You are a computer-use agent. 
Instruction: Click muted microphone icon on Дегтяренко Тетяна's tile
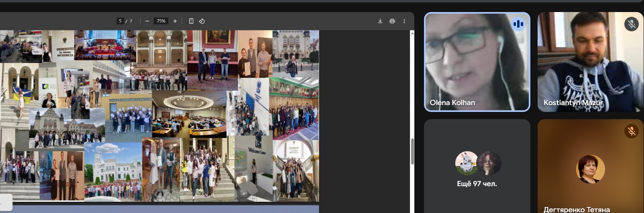coord(631,131)
